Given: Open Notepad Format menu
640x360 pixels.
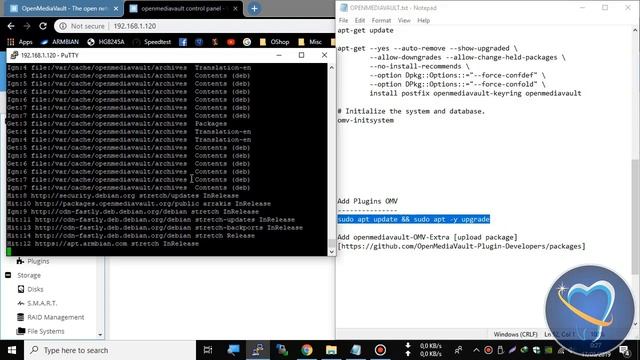Looking at the screenshot, I should coord(381,20).
